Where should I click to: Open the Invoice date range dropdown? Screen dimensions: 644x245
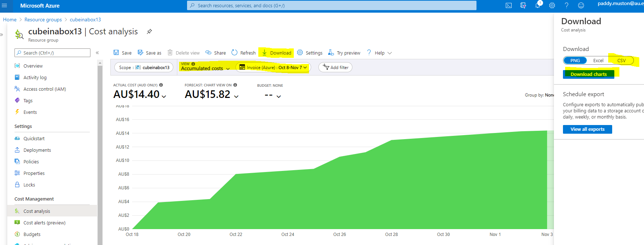[x=273, y=67]
